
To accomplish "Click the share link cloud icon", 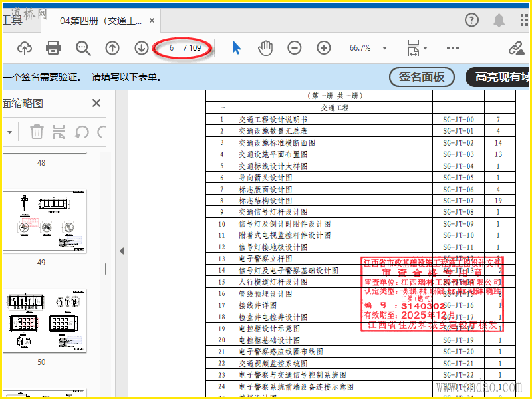I will (x=517, y=48).
